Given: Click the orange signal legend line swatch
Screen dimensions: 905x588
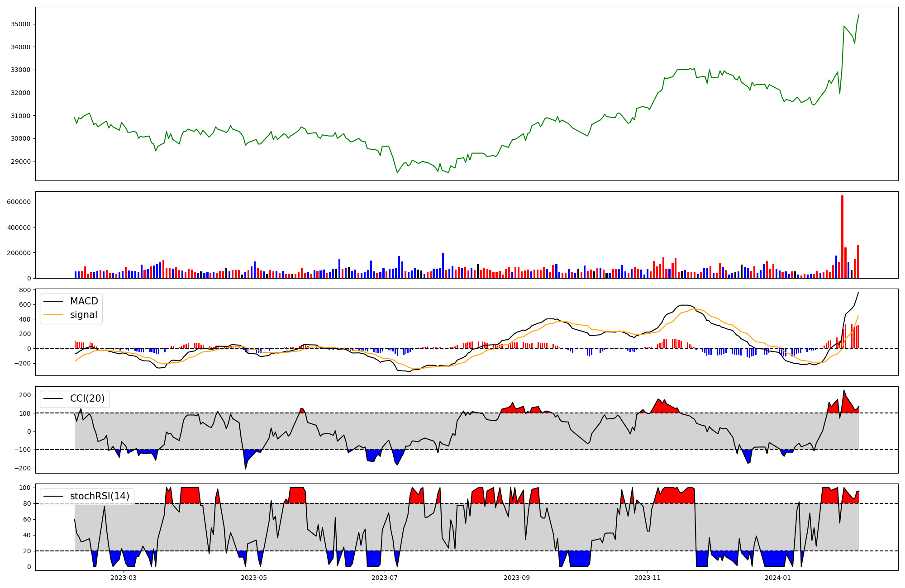Looking at the screenshot, I should pos(53,315).
